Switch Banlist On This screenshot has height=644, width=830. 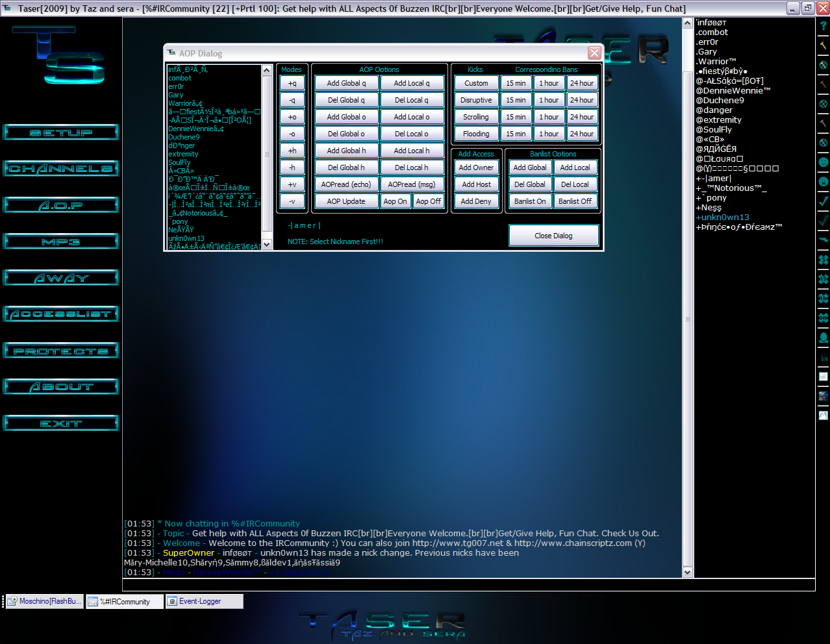pyautogui.click(x=530, y=201)
